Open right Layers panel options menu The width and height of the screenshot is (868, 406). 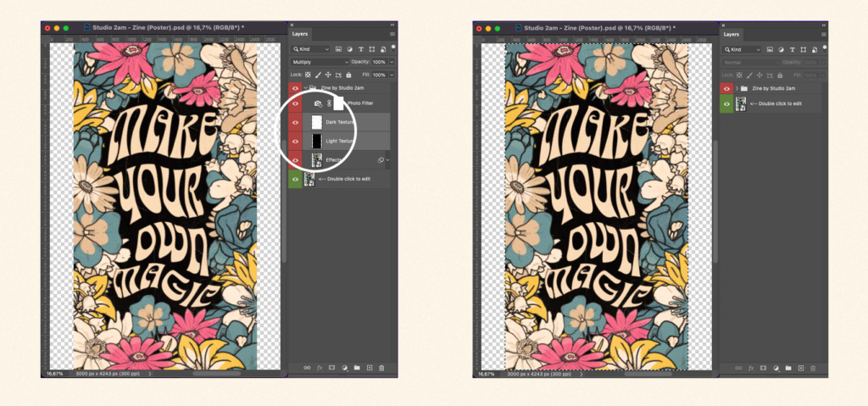pos(824,35)
